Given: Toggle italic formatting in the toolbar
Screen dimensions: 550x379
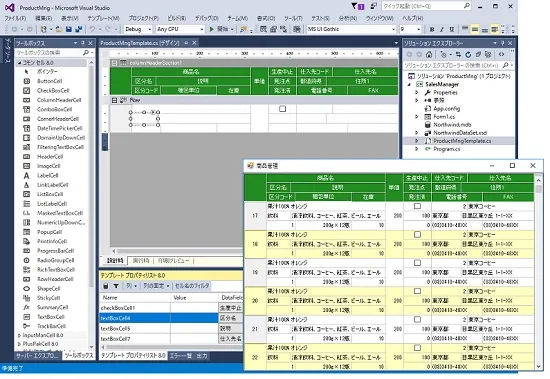Looking at the screenshot, I should point(442,29).
